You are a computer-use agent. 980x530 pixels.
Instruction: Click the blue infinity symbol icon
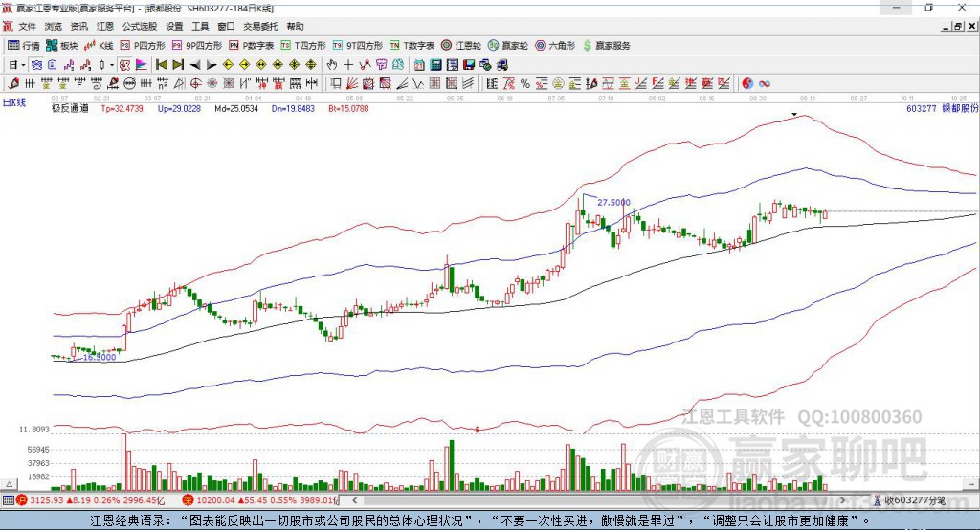[x=765, y=83]
